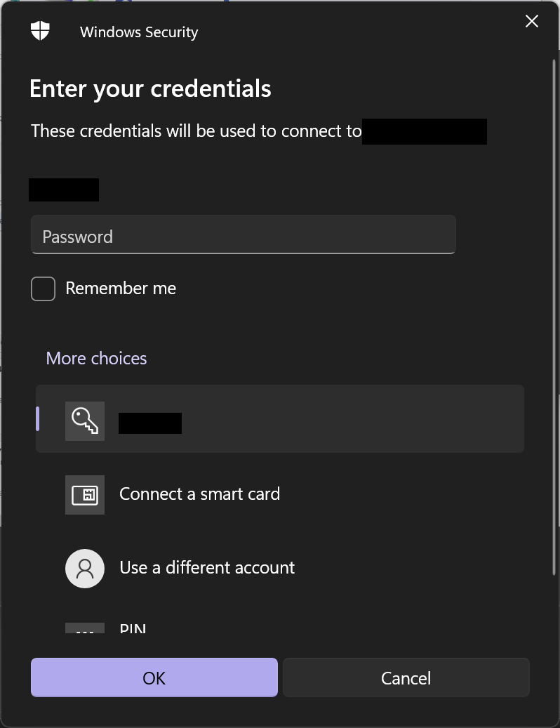
Task: Select the user account person icon
Action: point(84,568)
